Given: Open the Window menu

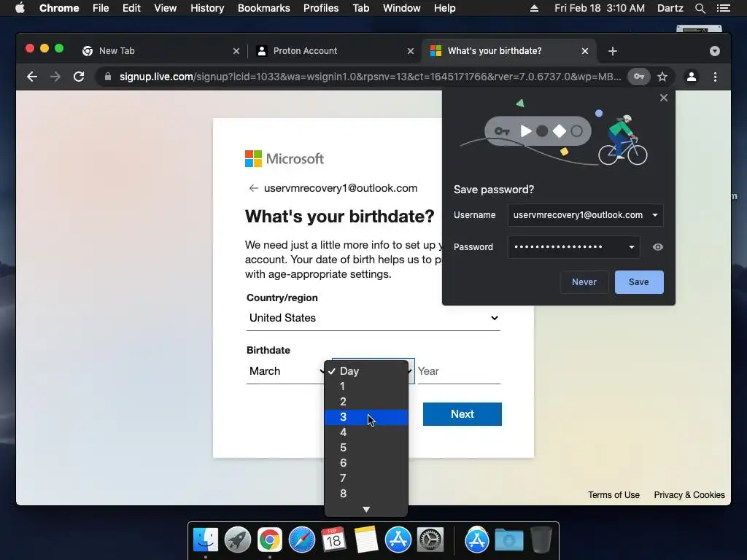Looking at the screenshot, I should tap(402, 8).
